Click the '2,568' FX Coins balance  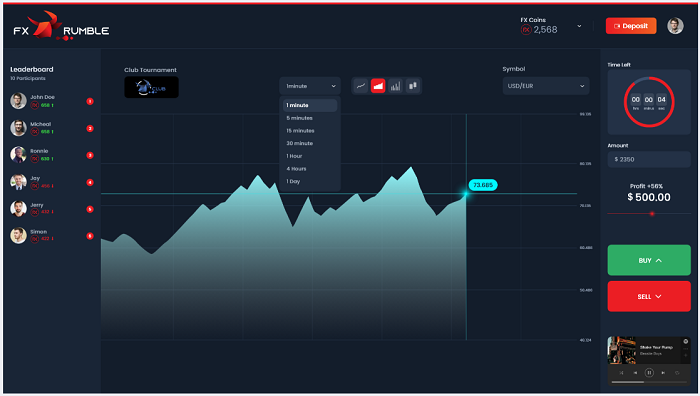point(546,29)
